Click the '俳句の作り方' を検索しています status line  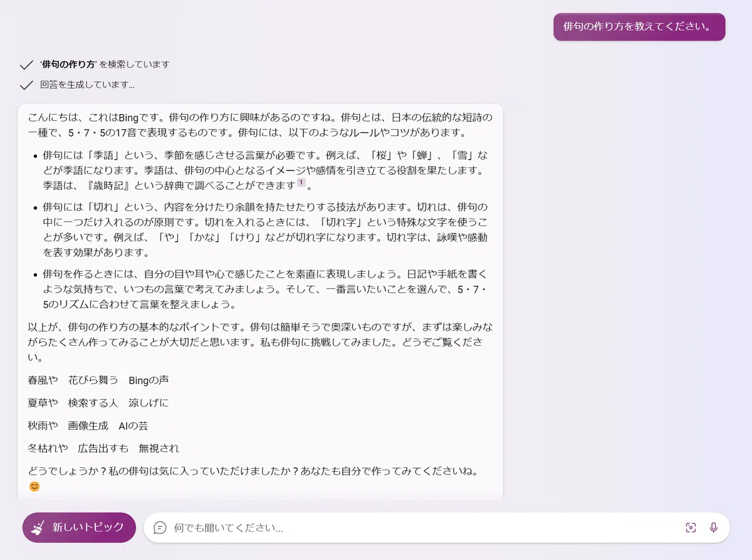click(x=105, y=65)
